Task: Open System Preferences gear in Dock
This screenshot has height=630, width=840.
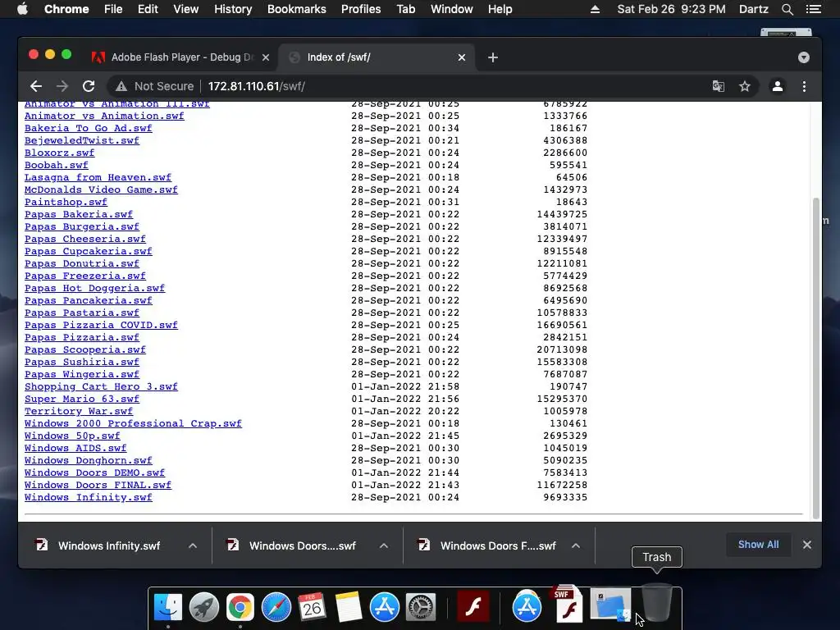Action: (421, 607)
